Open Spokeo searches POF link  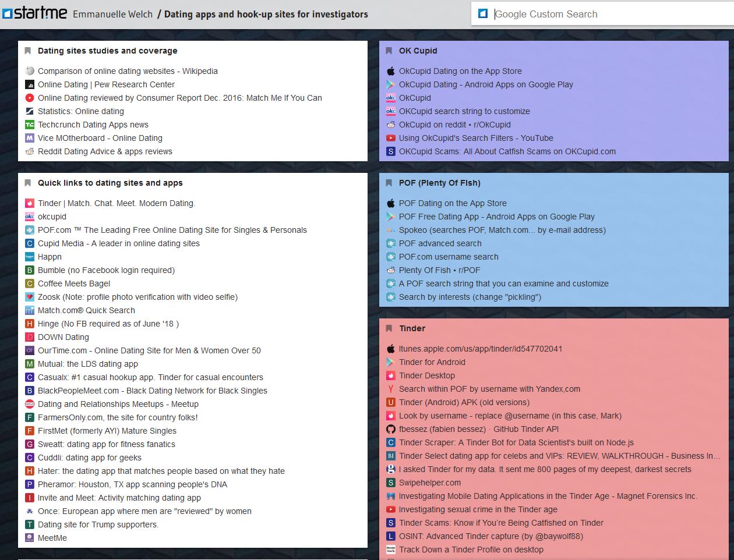click(502, 230)
